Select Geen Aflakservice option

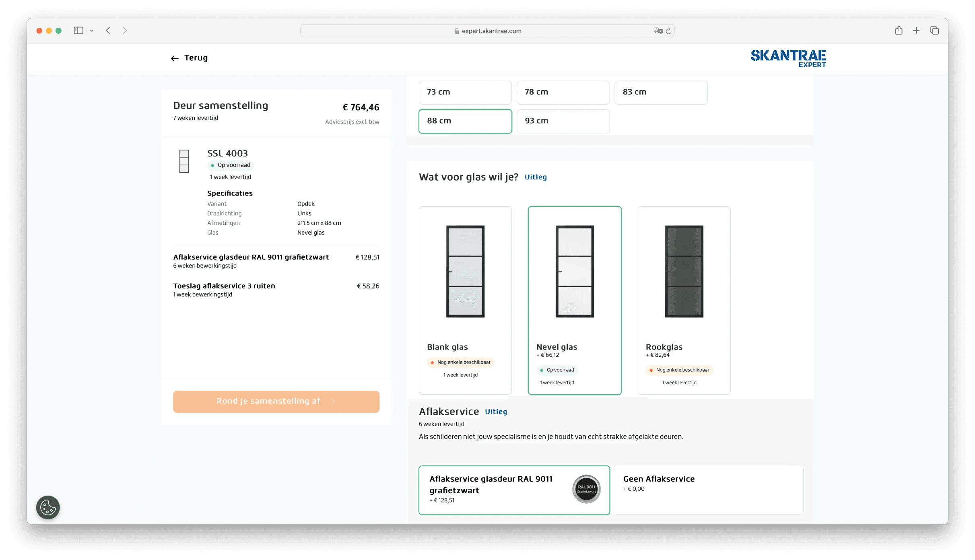click(x=708, y=490)
